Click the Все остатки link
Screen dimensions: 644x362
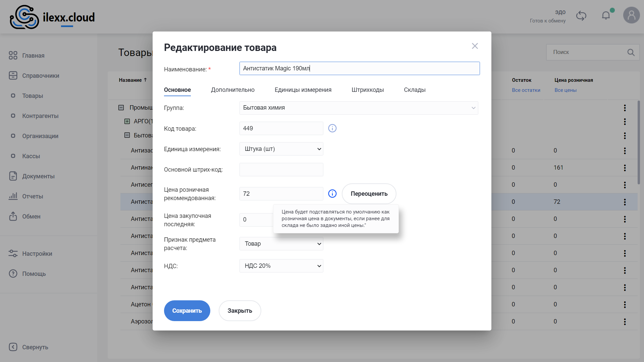(526, 90)
